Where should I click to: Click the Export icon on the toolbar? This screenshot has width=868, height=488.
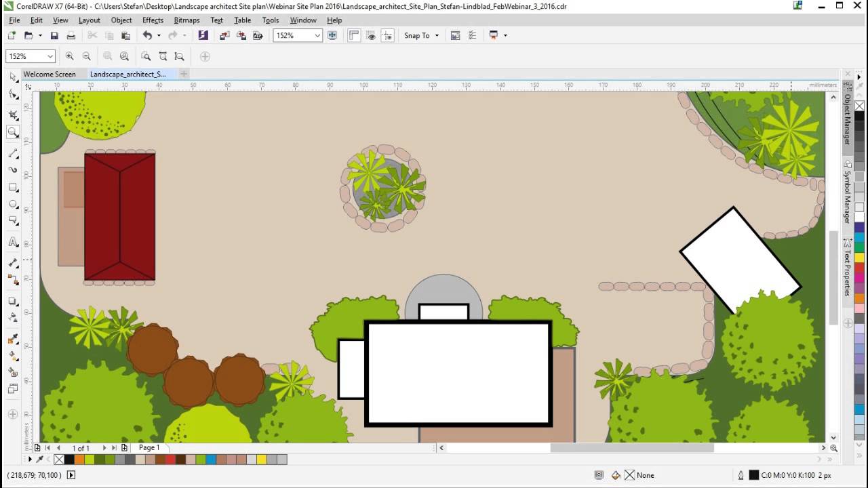coord(241,35)
